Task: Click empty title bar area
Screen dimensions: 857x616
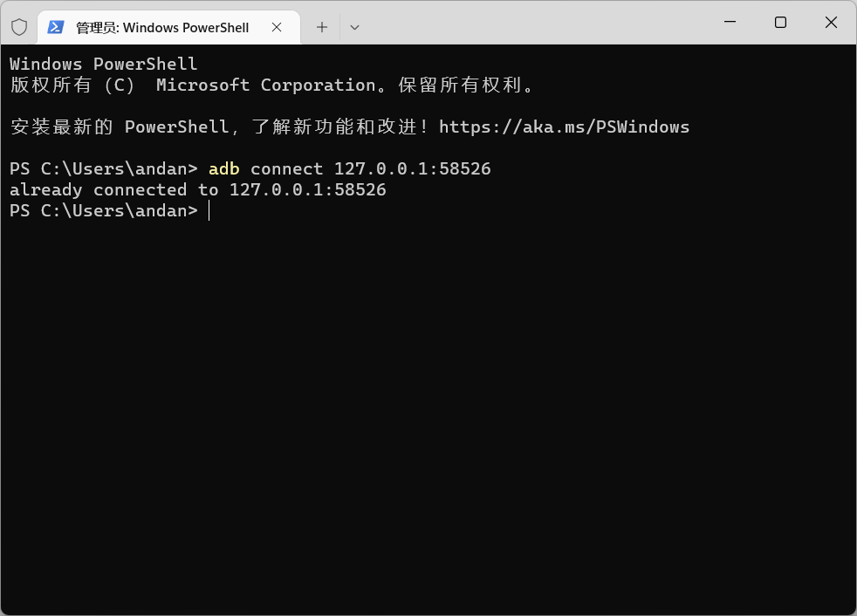Action: (536, 23)
